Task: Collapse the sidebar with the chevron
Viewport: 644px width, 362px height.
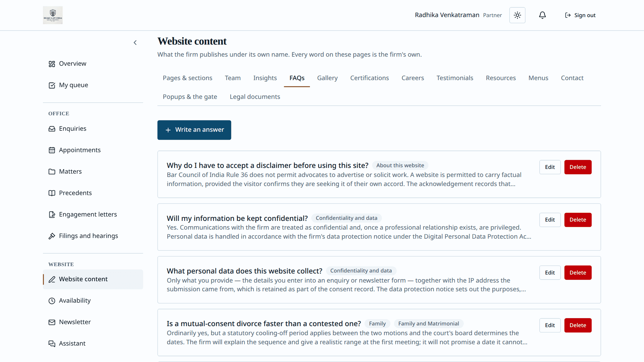Action: point(135,43)
